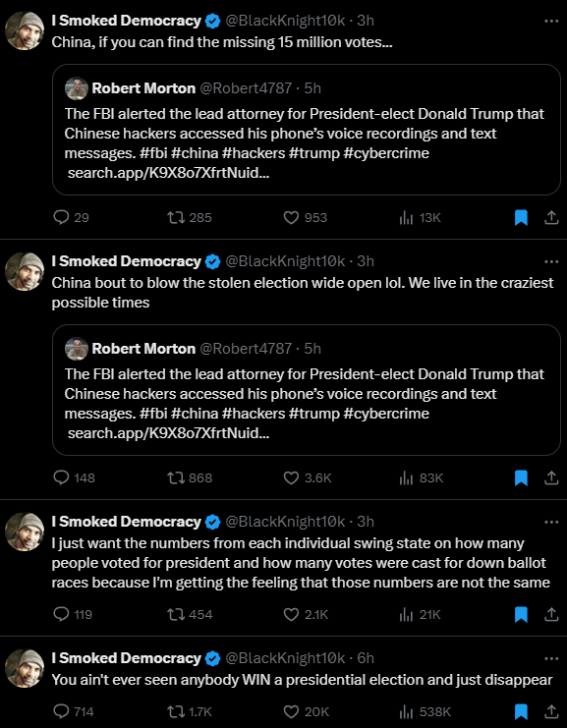The image size is (567, 728).
Task: Toggle bookmark on the swing state numbers tweet
Action: [x=522, y=614]
